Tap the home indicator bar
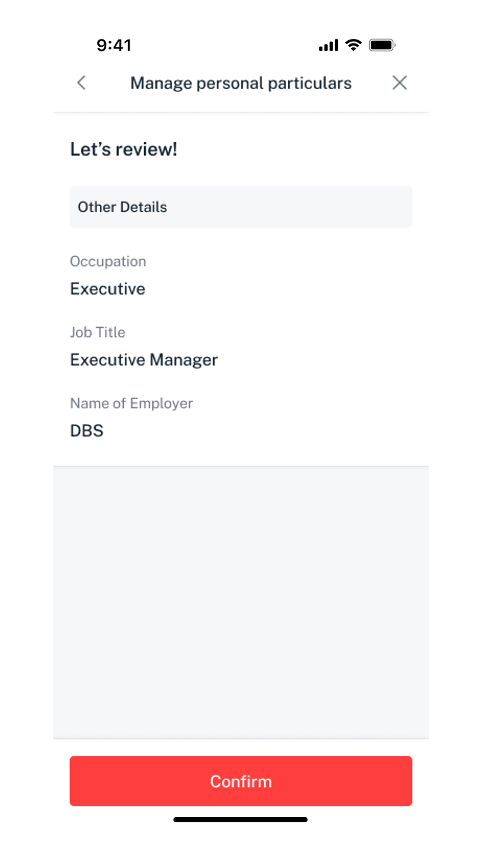This screenshot has height=868, width=482. (241, 820)
